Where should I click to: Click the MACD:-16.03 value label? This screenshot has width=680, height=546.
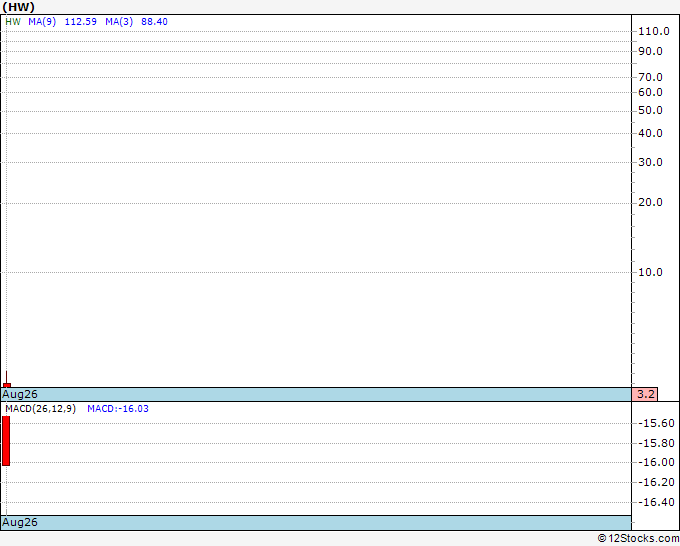click(x=118, y=409)
